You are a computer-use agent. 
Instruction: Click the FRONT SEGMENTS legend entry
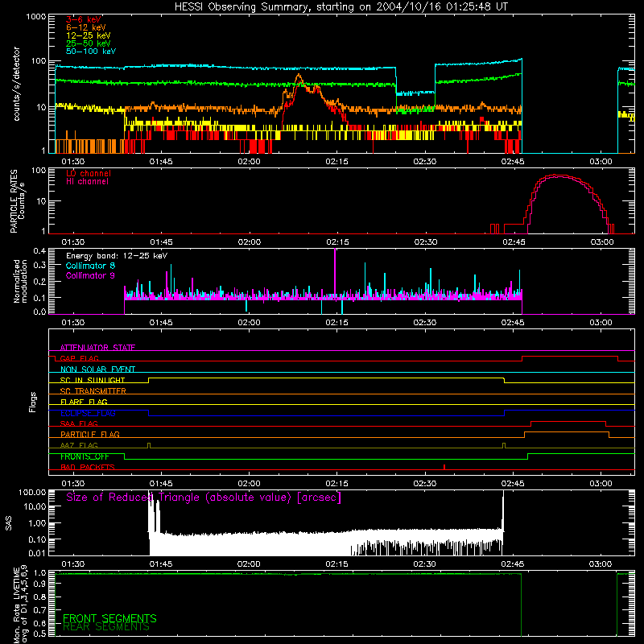(109, 618)
